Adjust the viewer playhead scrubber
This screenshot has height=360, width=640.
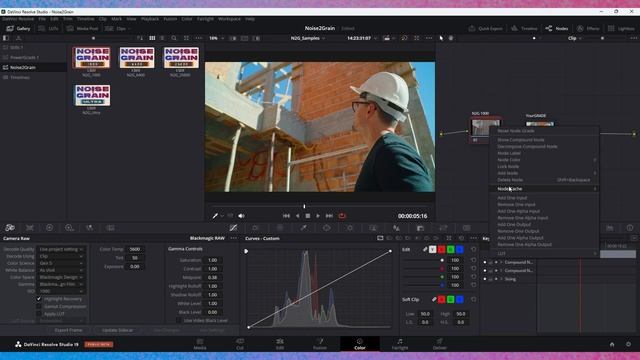click(304, 206)
